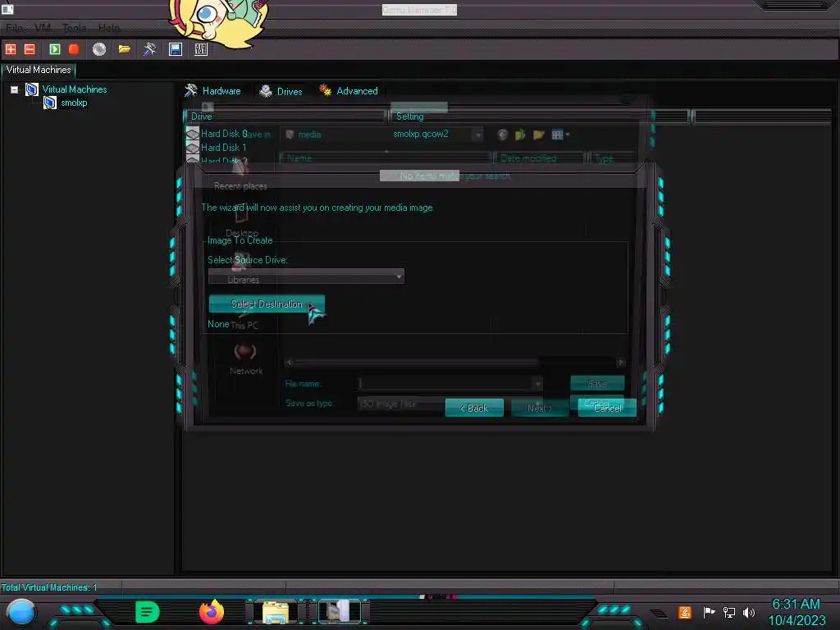Viewport: 840px width, 630px height.
Task: Click the Drive column header
Action: pos(285,116)
